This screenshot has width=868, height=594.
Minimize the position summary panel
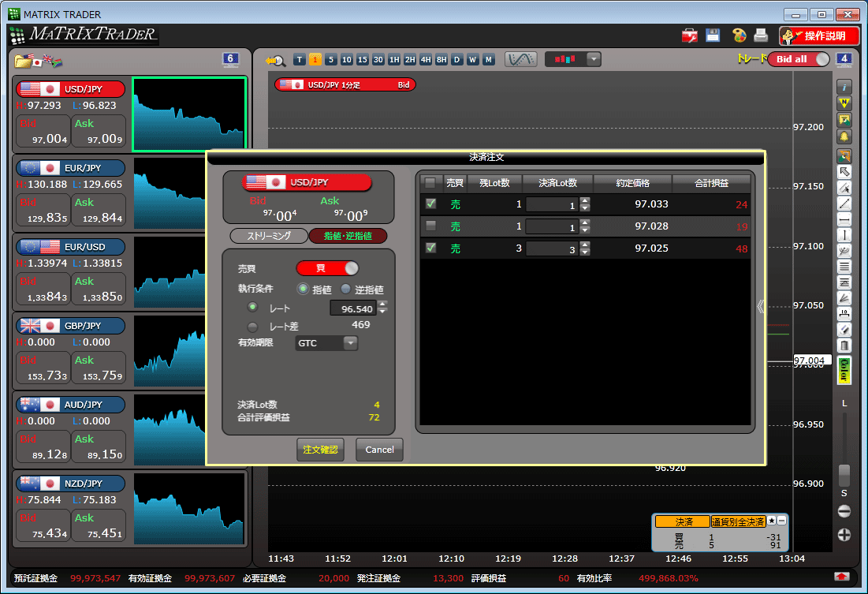pyautogui.click(x=781, y=521)
